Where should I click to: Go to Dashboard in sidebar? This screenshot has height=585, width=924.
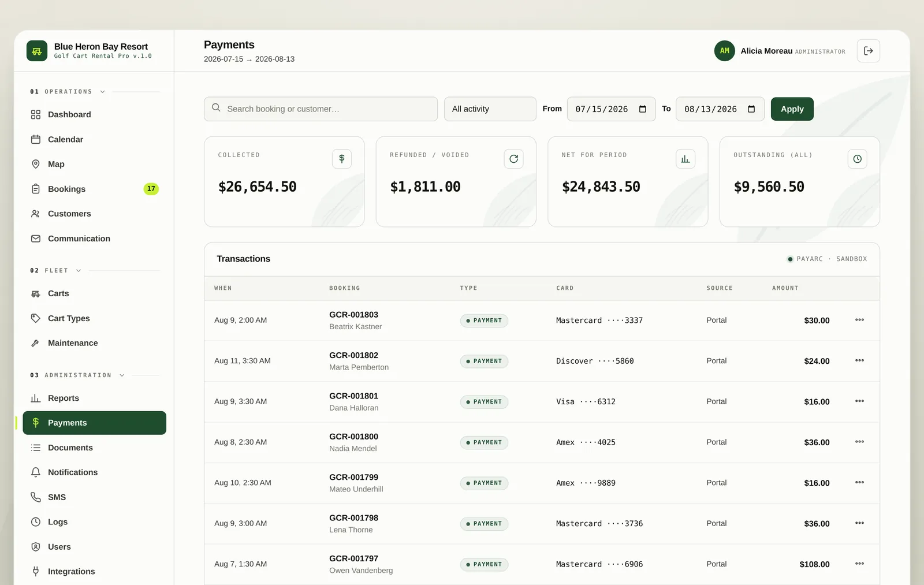coord(94,114)
